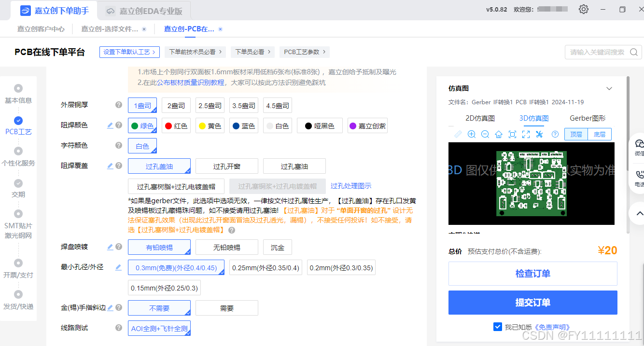644x346 pixels.
Task: Click 检查订单 button
Action: pos(533,274)
